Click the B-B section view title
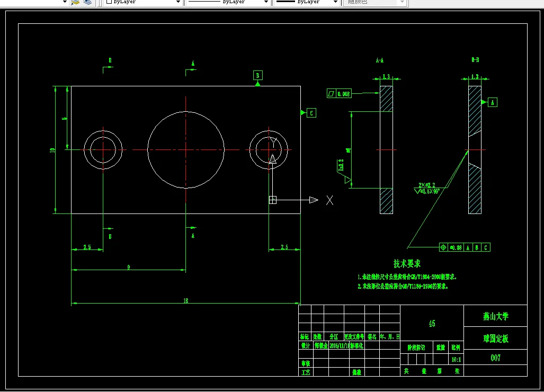The image size is (544, 392). pyautogui.click(x=475, y=60)
